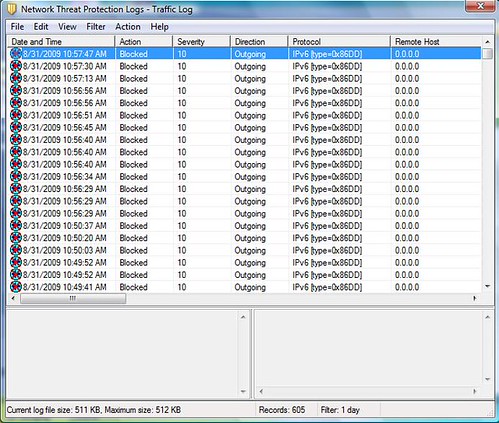Click the 'Current log file size: 511 KB' status text
499x423 pixels.
[54, 410]
